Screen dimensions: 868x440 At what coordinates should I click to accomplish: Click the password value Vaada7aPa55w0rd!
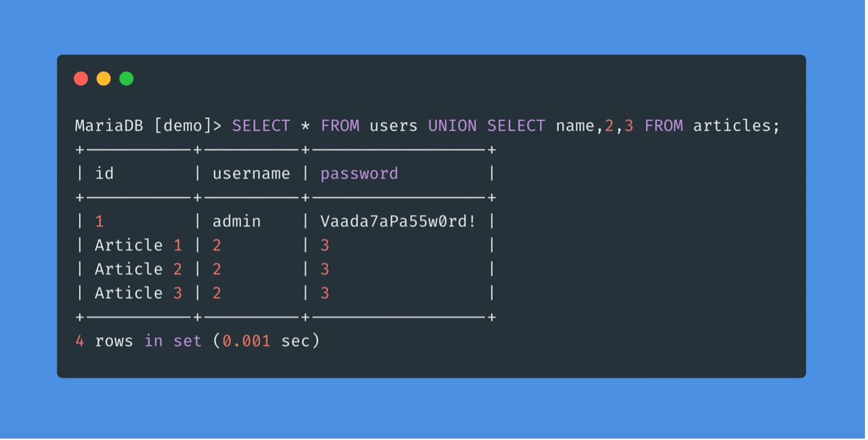pos(398,221)
